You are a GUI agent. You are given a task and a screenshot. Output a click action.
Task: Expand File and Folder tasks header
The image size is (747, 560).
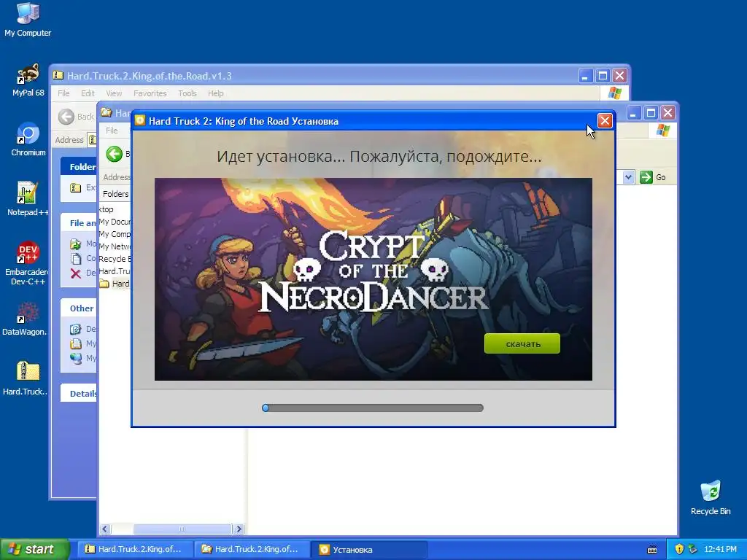(x=79, y=223)
